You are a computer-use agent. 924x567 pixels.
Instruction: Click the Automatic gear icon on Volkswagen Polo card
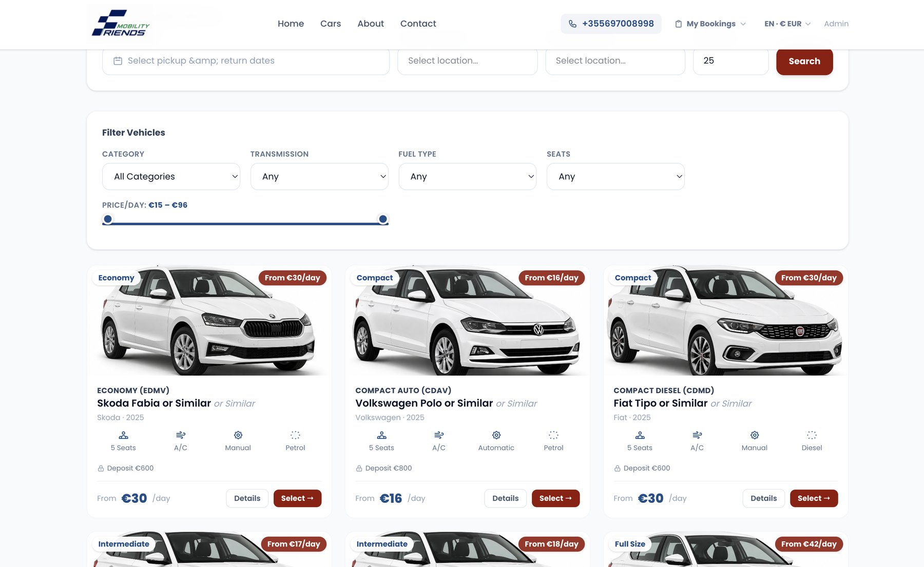(x=496, y=435)
